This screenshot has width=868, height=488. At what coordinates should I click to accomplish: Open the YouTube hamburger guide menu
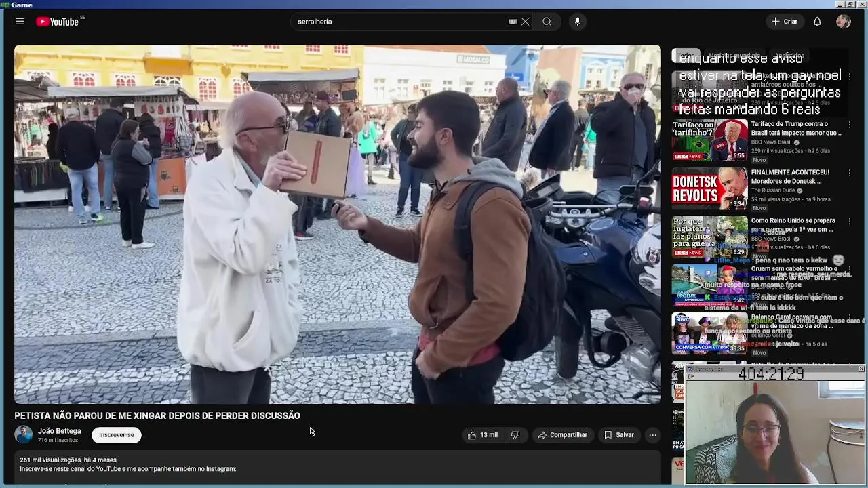pos(20,22)
